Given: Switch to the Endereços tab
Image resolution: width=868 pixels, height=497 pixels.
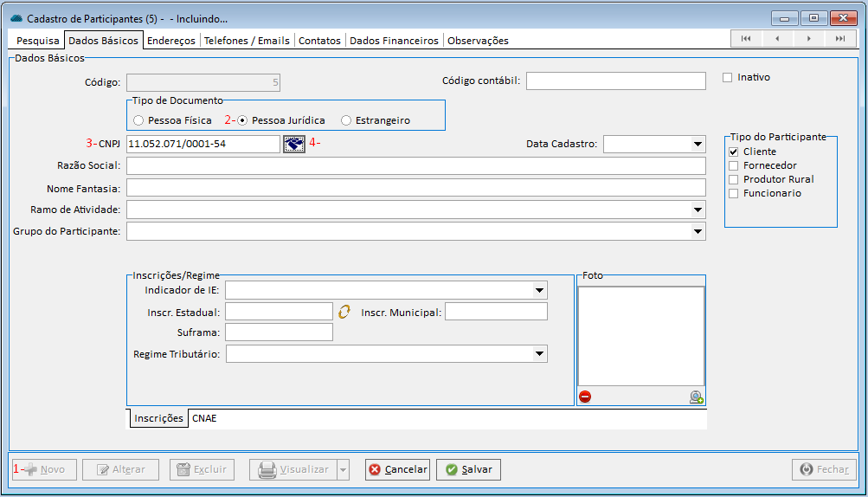Looking at the screenshot, I should click(x=170, y=41).
